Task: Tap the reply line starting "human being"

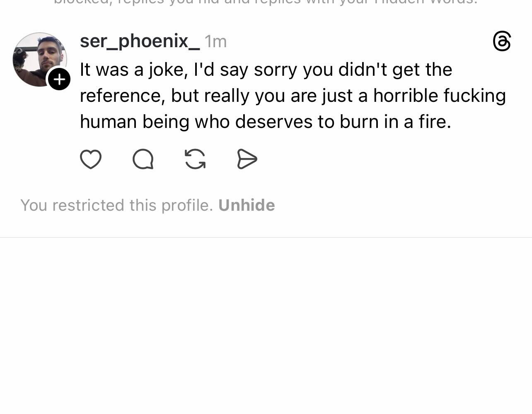Action: tap(265, 122)
